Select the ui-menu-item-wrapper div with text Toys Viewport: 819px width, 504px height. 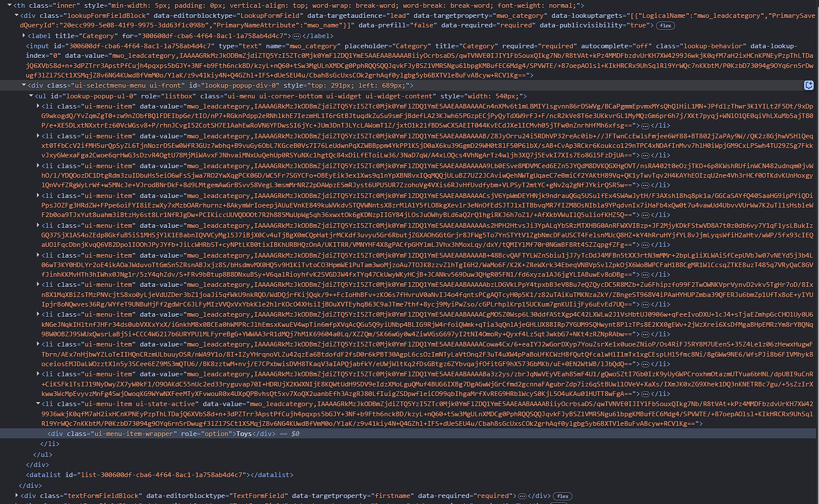click(x=410, y=434)
